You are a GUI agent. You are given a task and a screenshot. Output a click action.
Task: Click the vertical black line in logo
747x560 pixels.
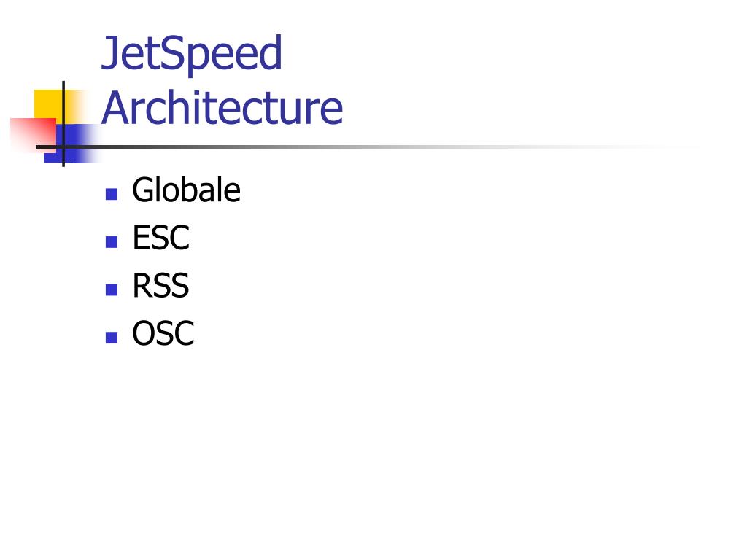click(63, 124)
